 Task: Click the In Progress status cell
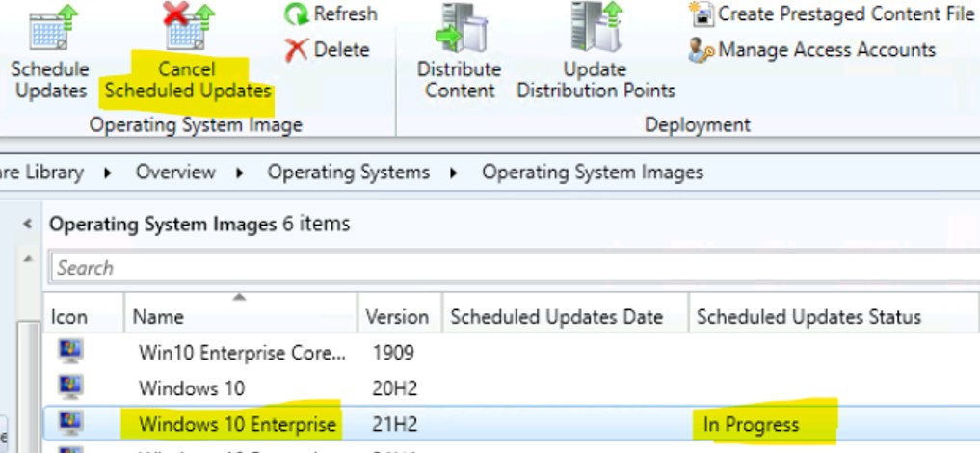click(x=752, y=425)
